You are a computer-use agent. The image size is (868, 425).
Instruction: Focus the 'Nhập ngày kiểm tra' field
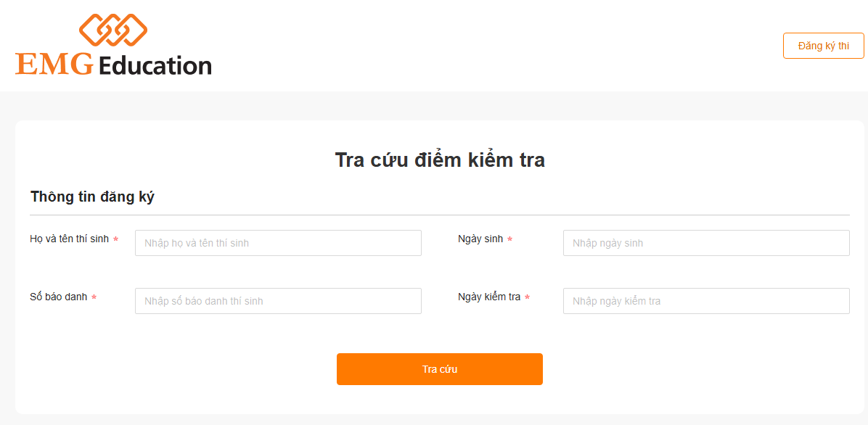click(706, 300)
